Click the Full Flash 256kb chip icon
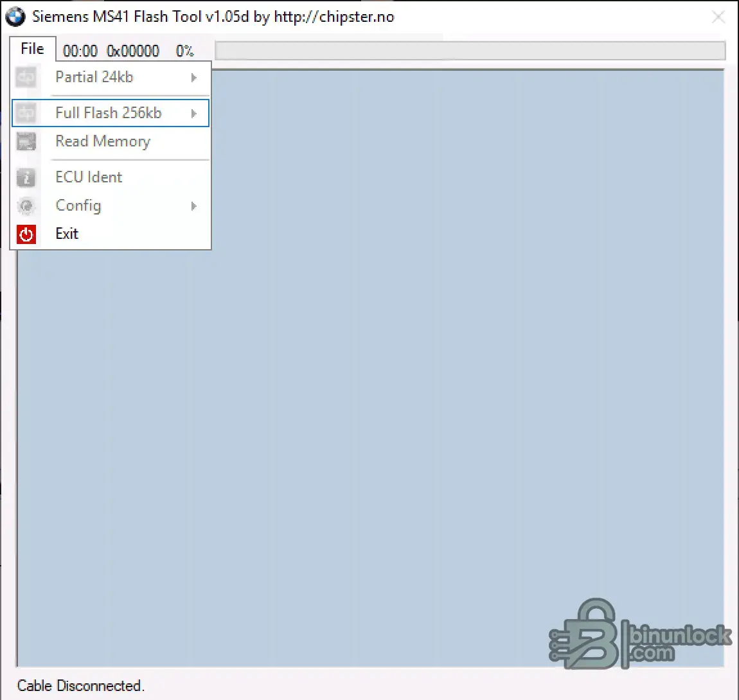The width and height of the screenshot is (739, 700). (x=26, y=113)
